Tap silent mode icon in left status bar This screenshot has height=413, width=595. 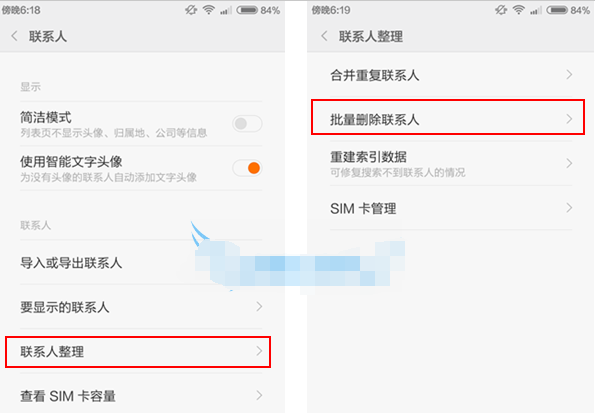point(191,10)
